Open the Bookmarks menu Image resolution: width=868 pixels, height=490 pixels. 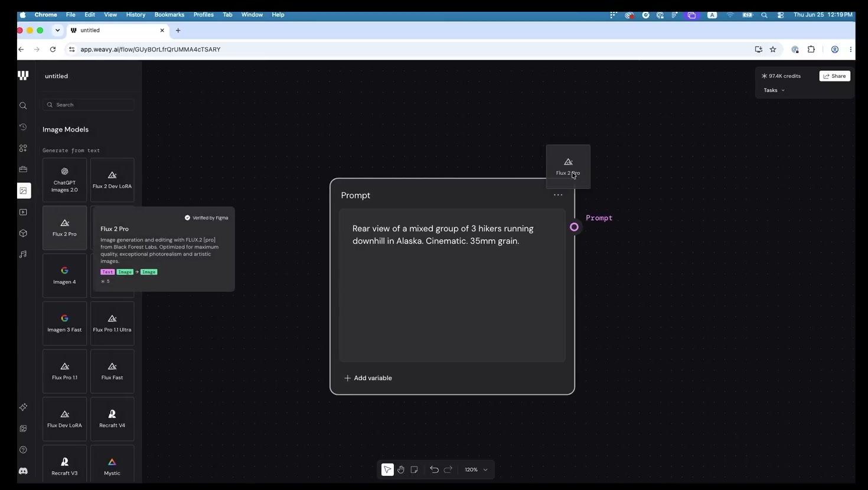click(169, 15)
